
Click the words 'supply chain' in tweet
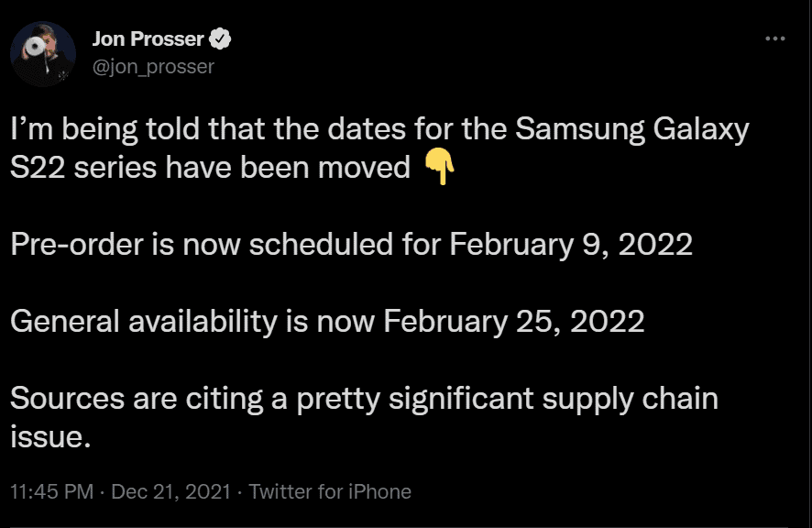(631, 399)
